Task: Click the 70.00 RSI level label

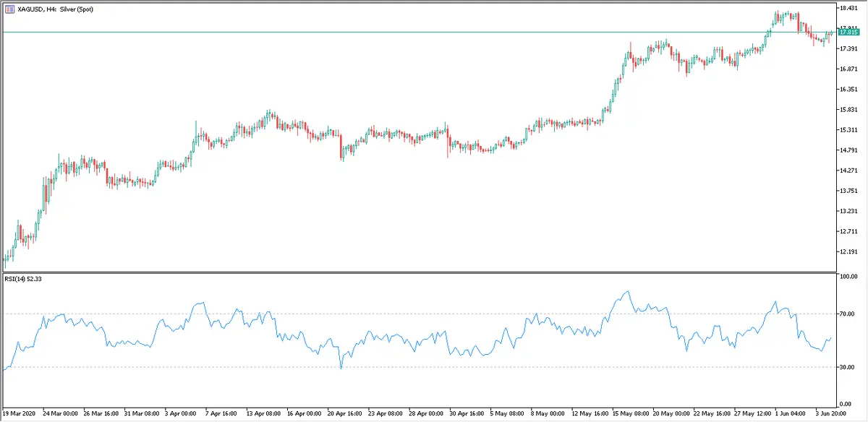Action: pyautogui.click(x=848, y=314)
